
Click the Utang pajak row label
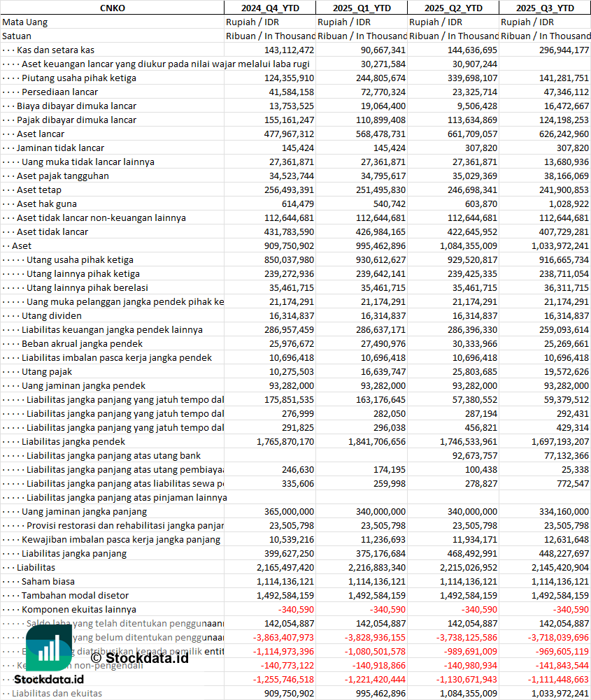47,371
